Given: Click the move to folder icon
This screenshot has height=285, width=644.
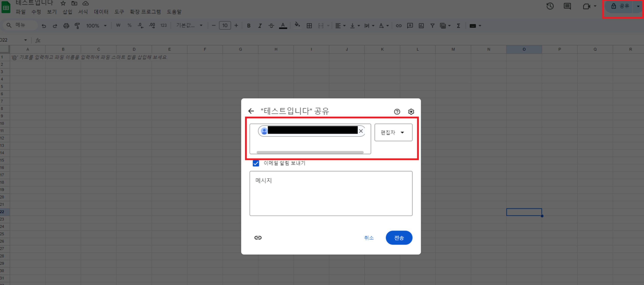Looking at the screenshot, I should pyautogui.click(x=74, y=3).
